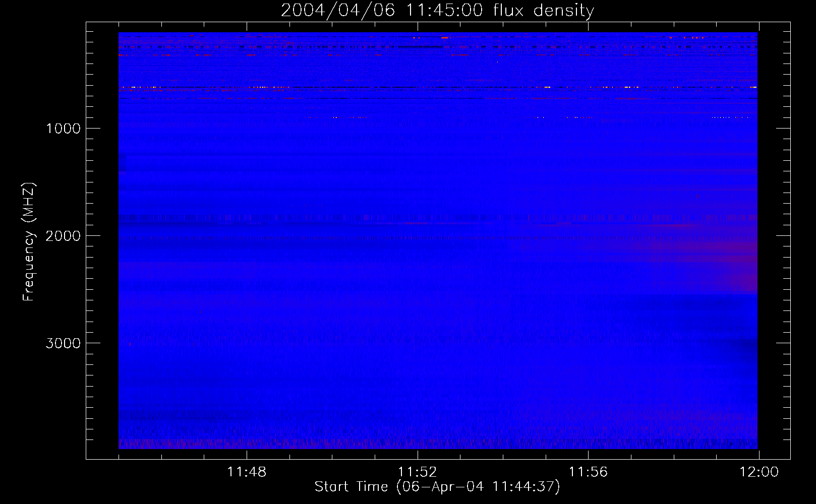Screen dimensions: 816x504
Task: Click the 11:56 time tick label
Action: point(588,472)
